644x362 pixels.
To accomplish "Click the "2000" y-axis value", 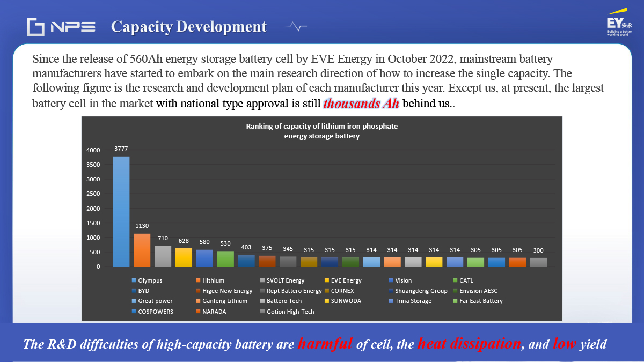I will (93, 209).
